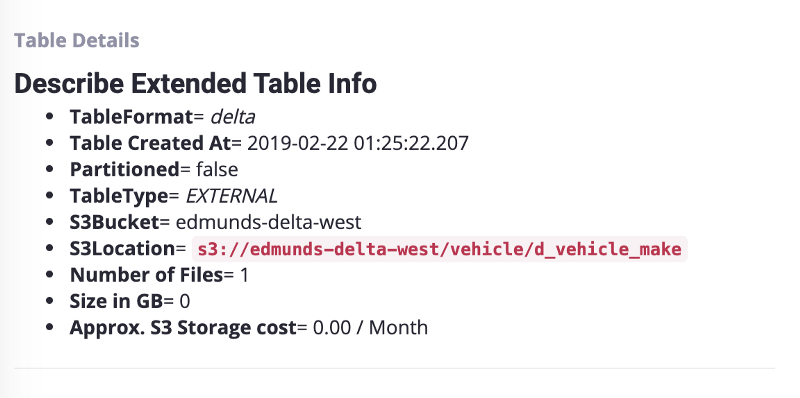
Task: Click the S3 location code path
Action: click(440, 249)
